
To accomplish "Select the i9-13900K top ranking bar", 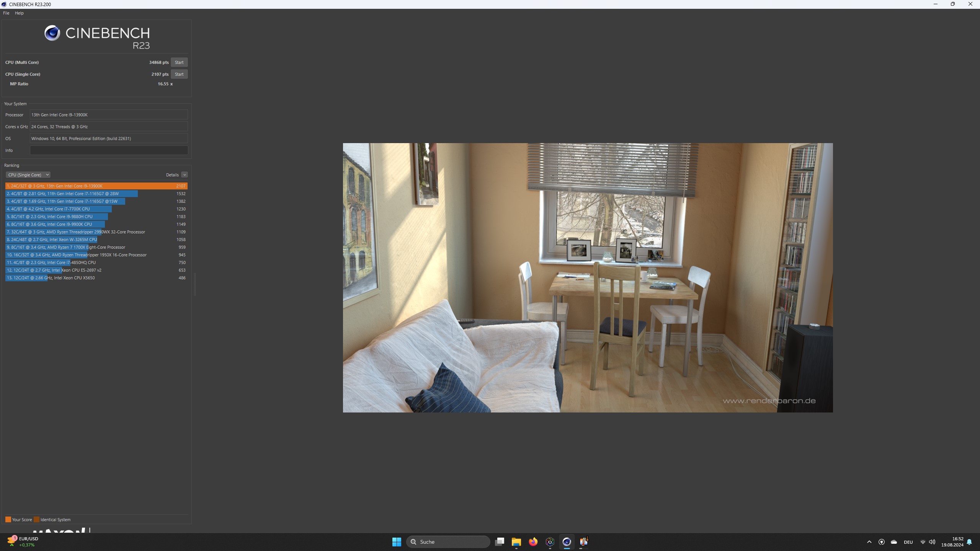I will click(x=96, y=186).
